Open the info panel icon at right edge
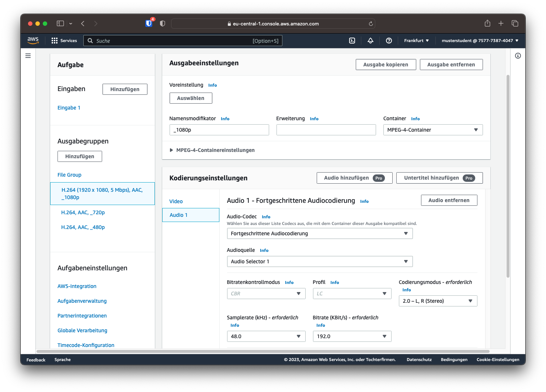The height and width of the screenshot is (392, 546). [518, 56]
